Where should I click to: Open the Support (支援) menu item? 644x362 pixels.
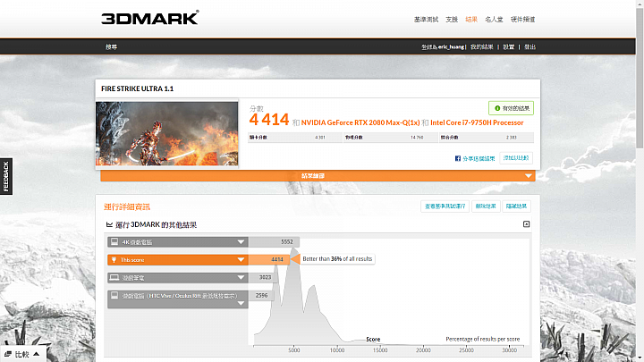point(452,20)
